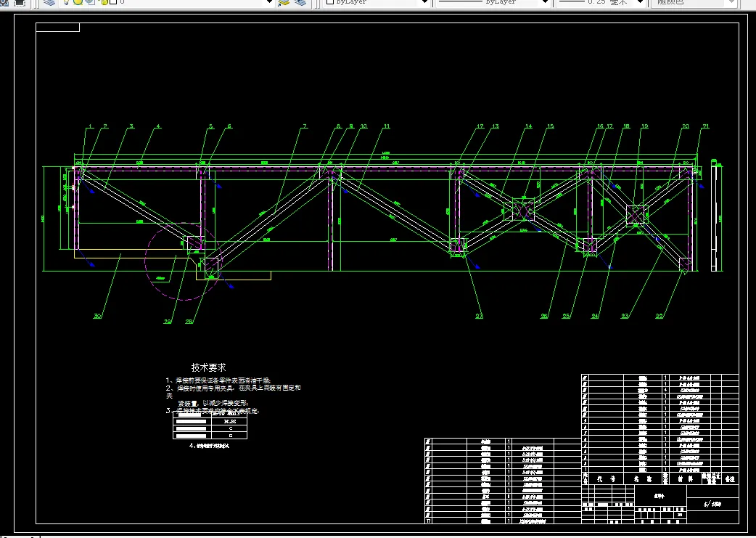This screenshot has height=538, width=756.
Task: Click the Layer Properties Manager icon
Action: tap(49, 2)
